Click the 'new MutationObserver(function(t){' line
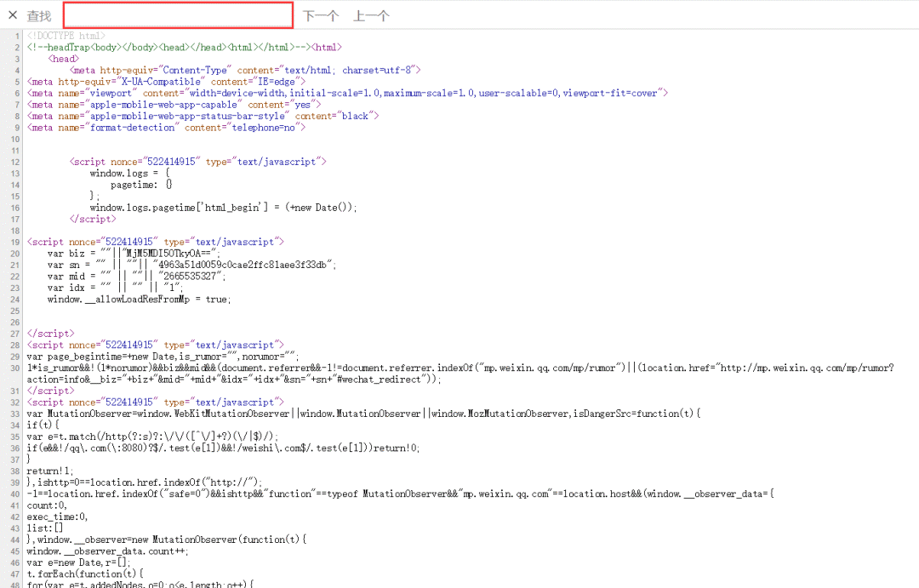919x588 pixels. 167,539
